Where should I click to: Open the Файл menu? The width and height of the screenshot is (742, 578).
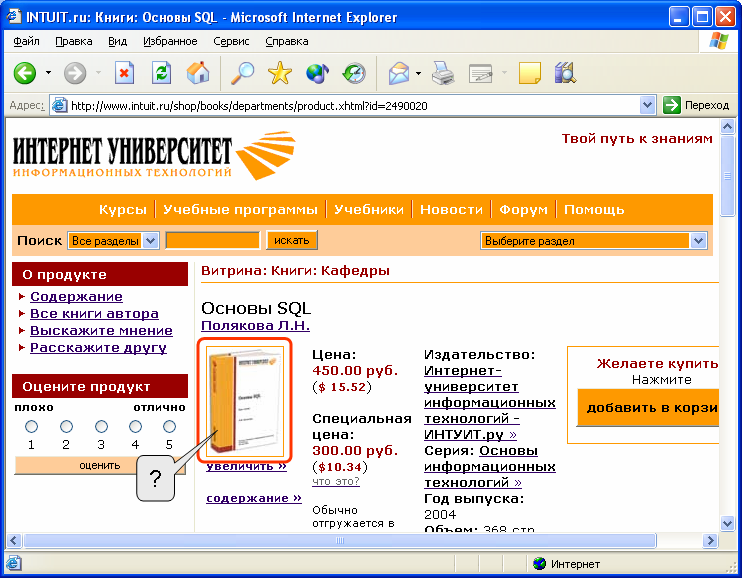click(x=26, y=42)
